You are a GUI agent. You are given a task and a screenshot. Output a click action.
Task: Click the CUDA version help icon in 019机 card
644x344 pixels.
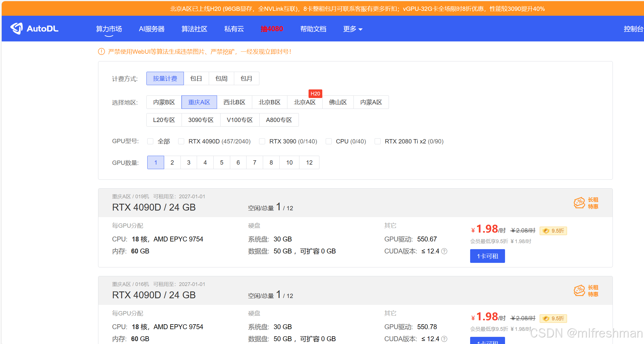[444, 251]
